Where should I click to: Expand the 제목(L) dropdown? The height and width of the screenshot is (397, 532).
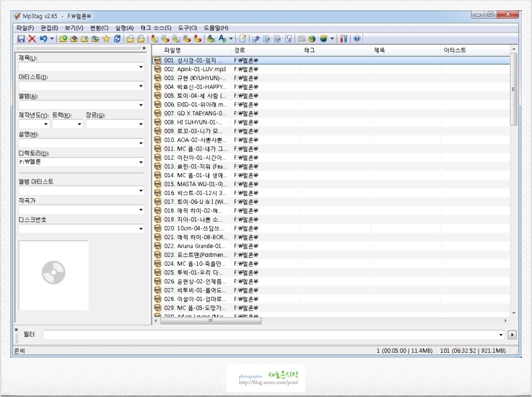click(141, 67)
